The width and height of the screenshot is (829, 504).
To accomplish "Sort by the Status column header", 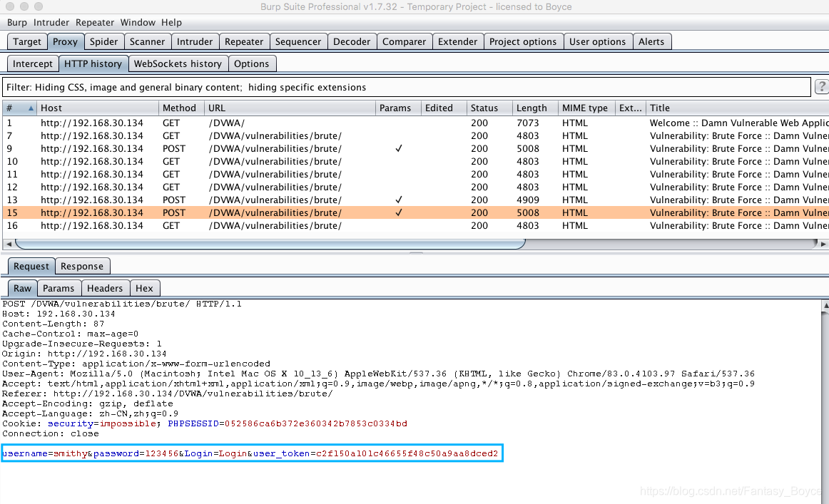I will coord(489,108).
